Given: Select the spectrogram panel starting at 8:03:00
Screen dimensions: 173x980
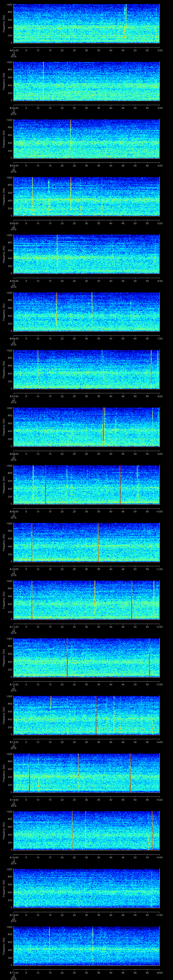Looking at the screenshot, I should (x=87, y=139).
